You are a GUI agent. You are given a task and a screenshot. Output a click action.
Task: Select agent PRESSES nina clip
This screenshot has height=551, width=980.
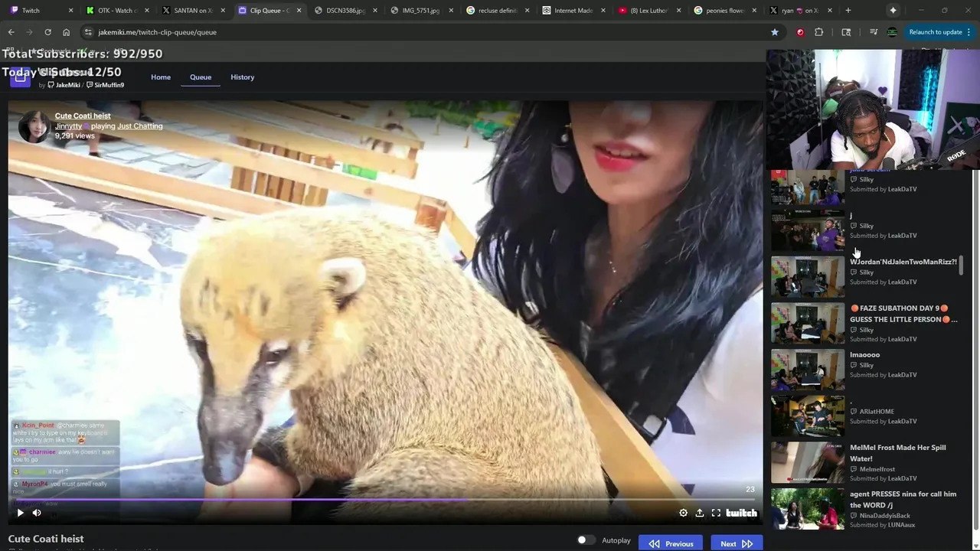tap(865, 509)
